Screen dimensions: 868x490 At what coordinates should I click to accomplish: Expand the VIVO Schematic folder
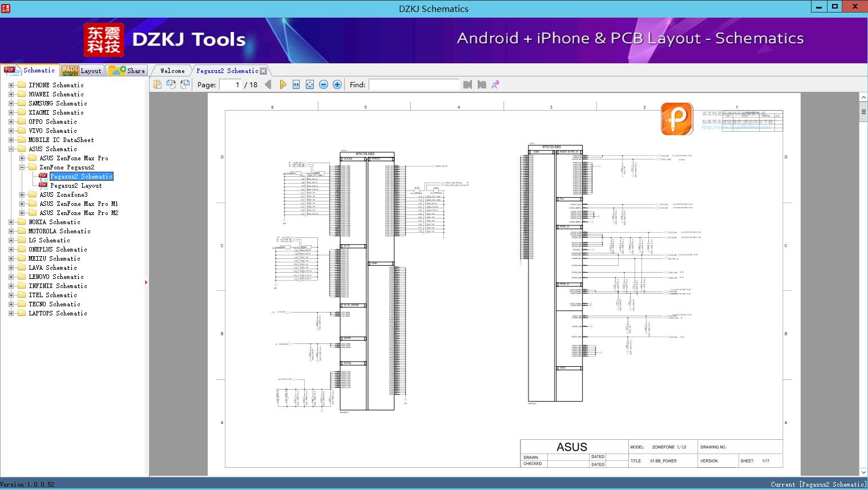pyautogui.click(x=11, y=131)
